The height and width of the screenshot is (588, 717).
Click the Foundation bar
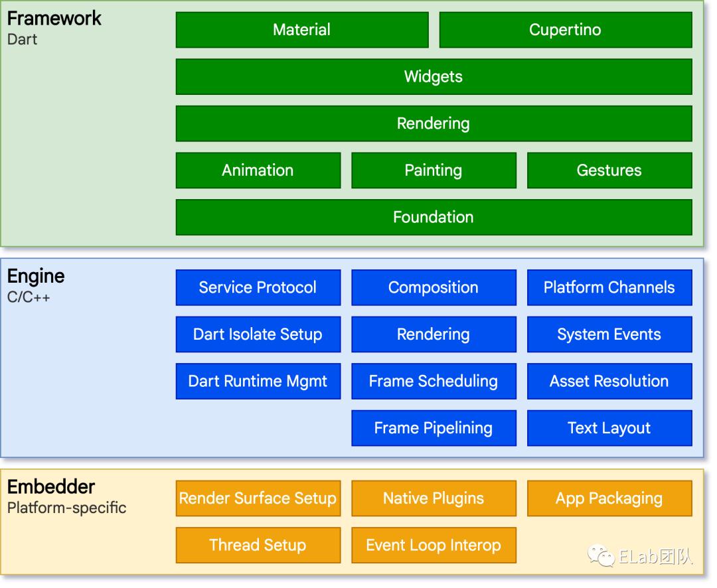coord(434,217)
